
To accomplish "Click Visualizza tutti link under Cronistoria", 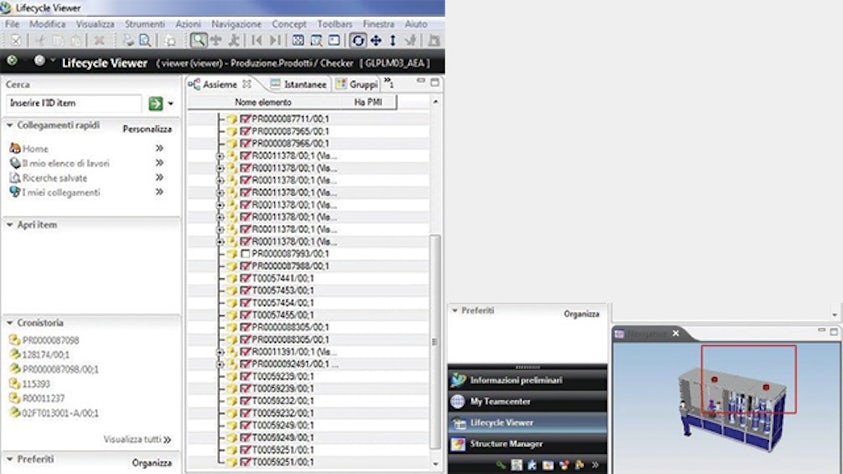I will [x=137, y=440].
